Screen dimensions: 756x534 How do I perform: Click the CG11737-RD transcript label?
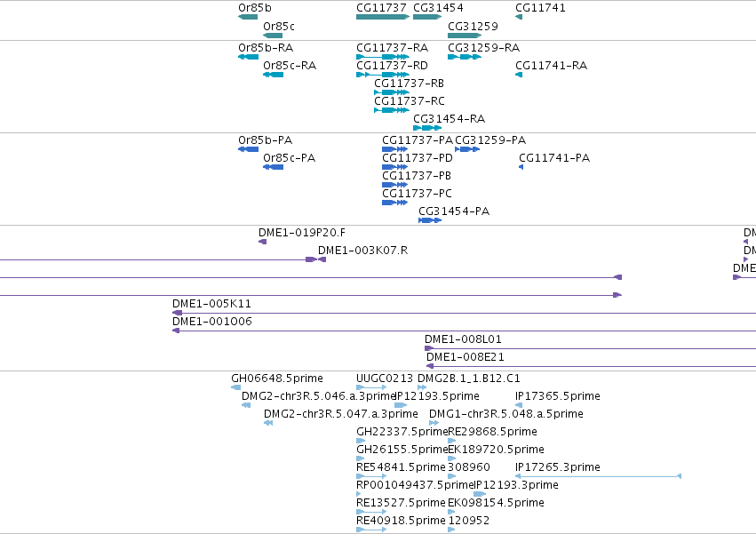click(x=392, y=66)
